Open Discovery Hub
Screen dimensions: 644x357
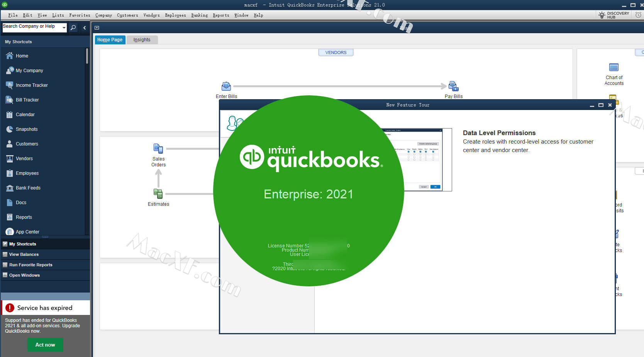614,15
